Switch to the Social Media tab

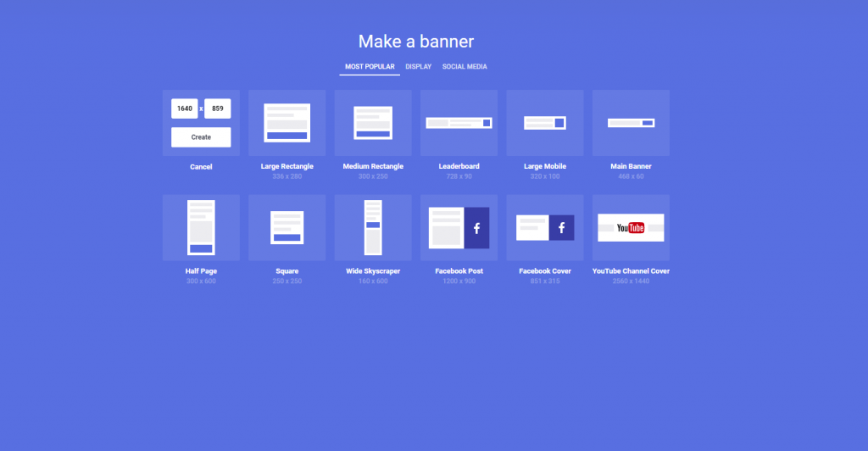[x=465, y=66]
